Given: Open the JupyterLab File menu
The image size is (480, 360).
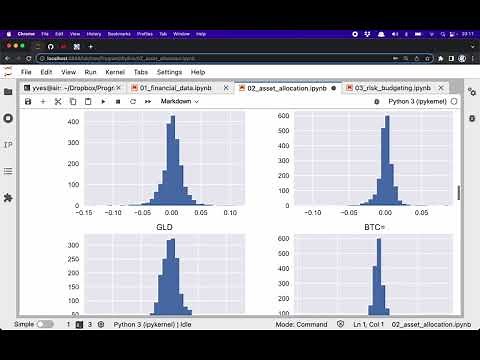Looking at the screenshot, I should coord(26,72).
